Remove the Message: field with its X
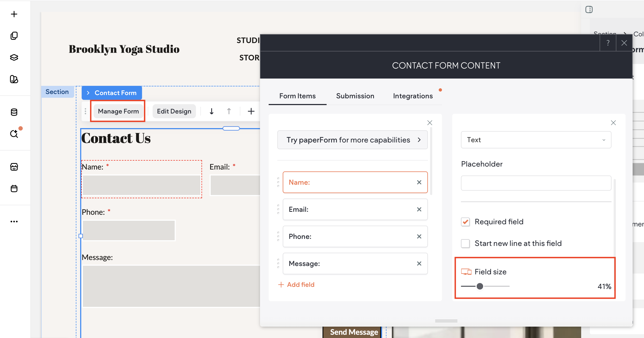 point(419,264)
